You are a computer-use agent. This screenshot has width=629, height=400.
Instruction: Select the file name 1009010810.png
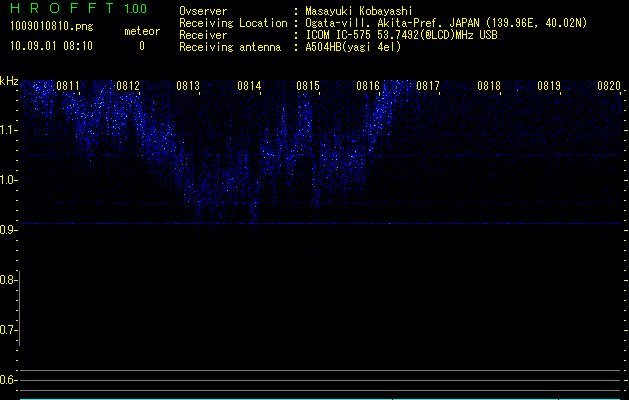click(52, 26)
